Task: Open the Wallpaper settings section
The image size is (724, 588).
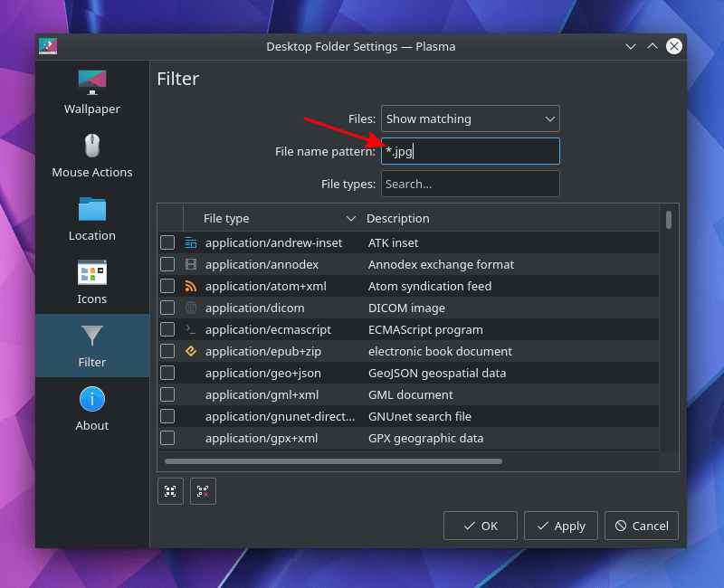Action: click(x=91, y=90)
